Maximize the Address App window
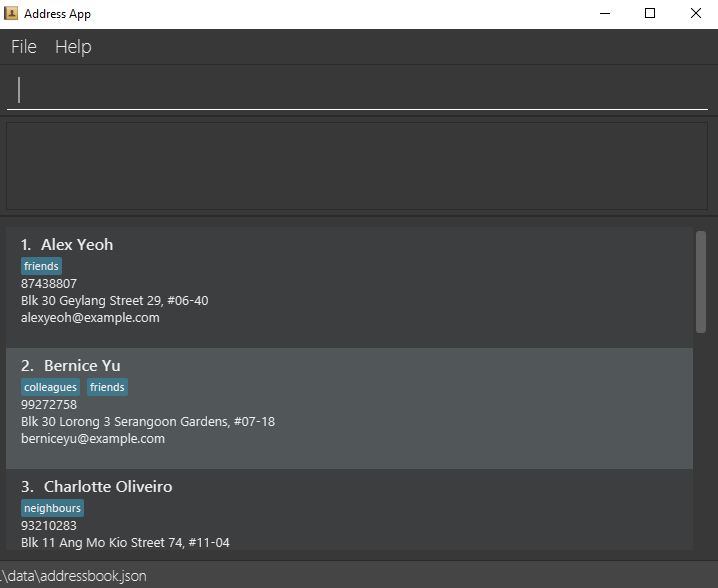 650,13
